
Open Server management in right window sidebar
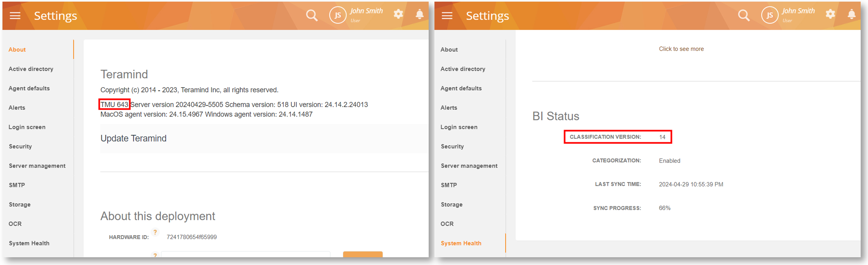(469, 166)
